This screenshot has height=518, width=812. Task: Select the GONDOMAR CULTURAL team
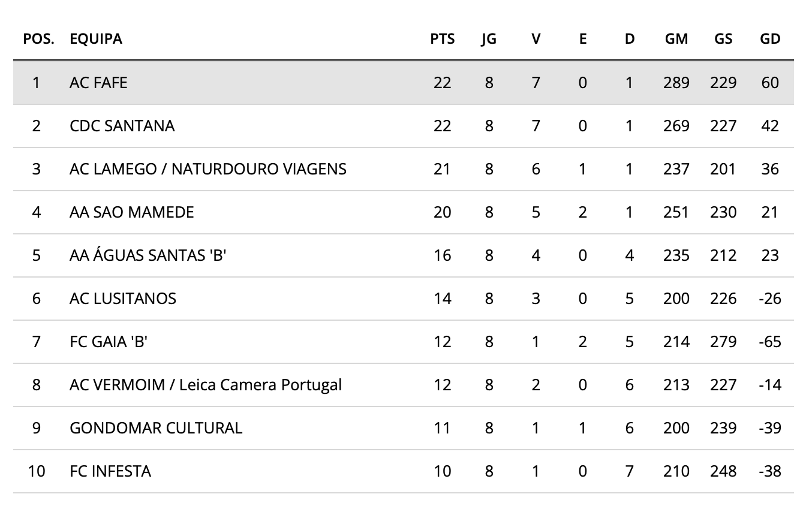(155, 428)
